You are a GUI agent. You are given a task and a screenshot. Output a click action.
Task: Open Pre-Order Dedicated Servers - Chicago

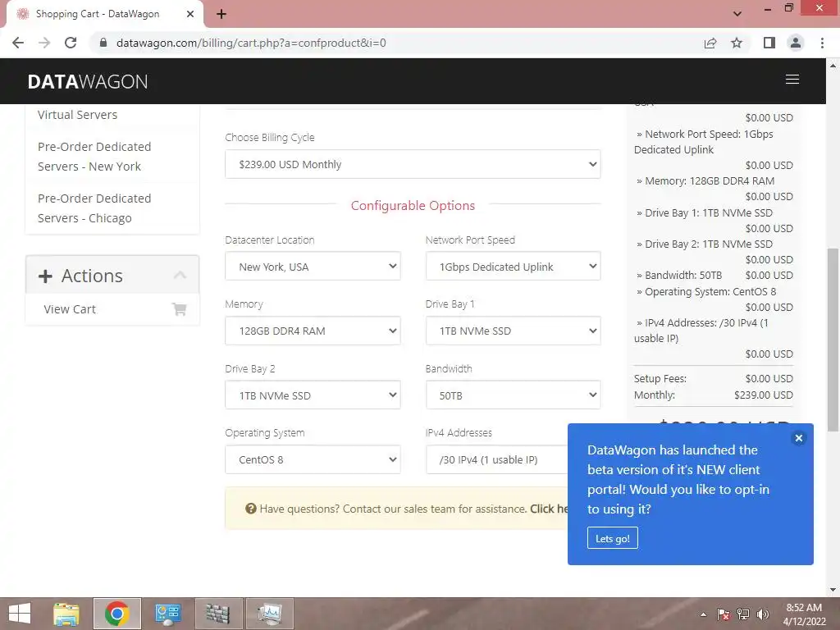(x=94, y=208)
